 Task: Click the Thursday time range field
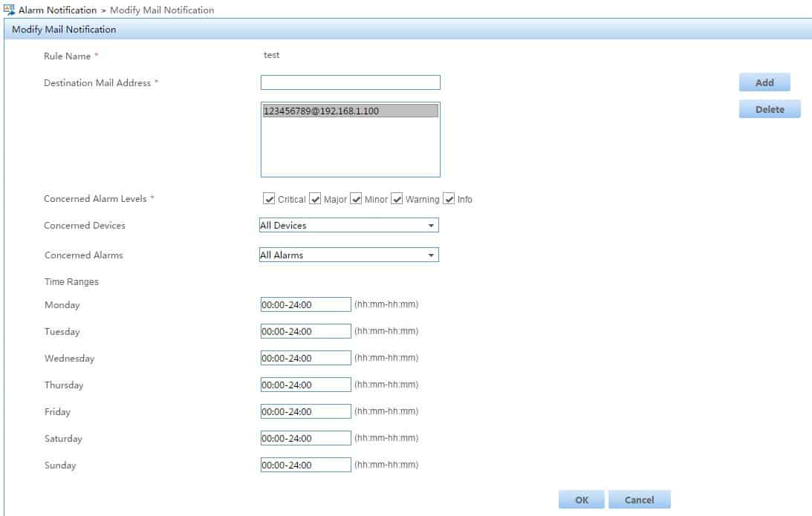305,385
